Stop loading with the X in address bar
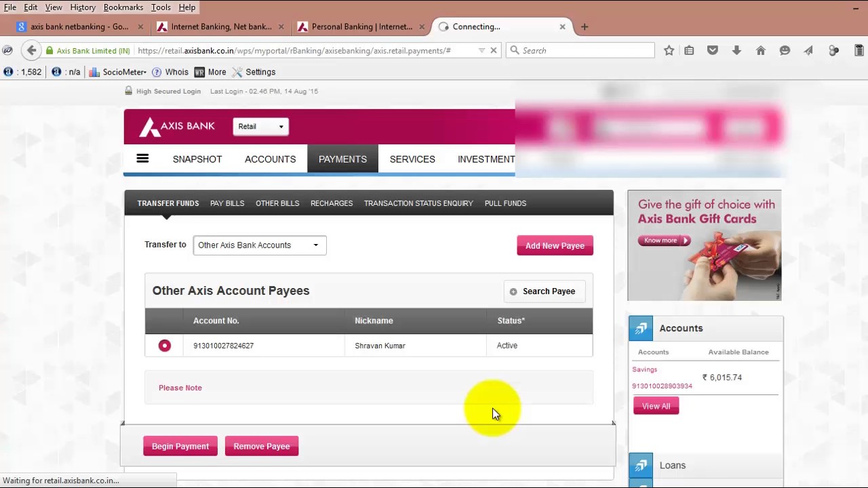This screenshot has height=488, width=868. coord(494,50)
